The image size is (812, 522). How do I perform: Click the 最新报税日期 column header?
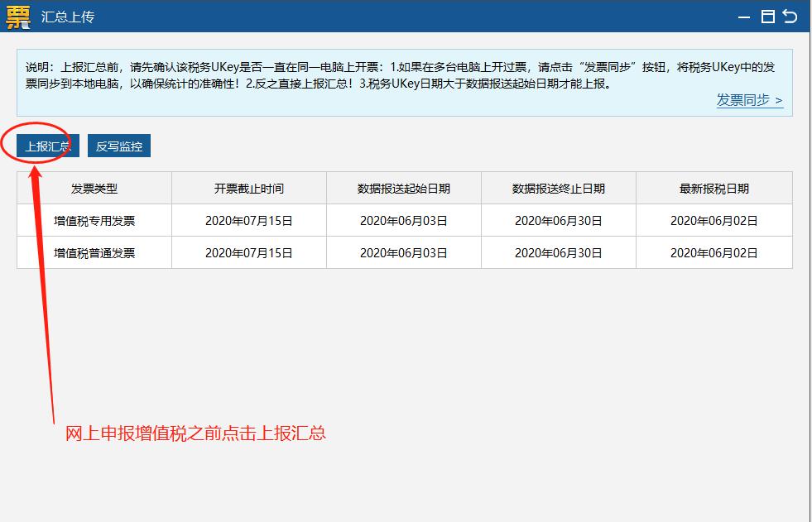[x=714, y=188]
